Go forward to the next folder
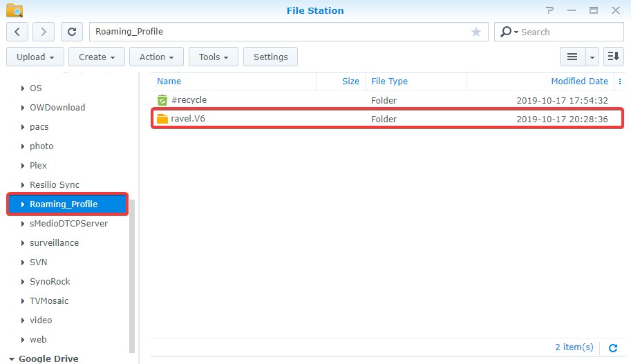This screenshot has width=631, height=364. [x=44, y=32]
